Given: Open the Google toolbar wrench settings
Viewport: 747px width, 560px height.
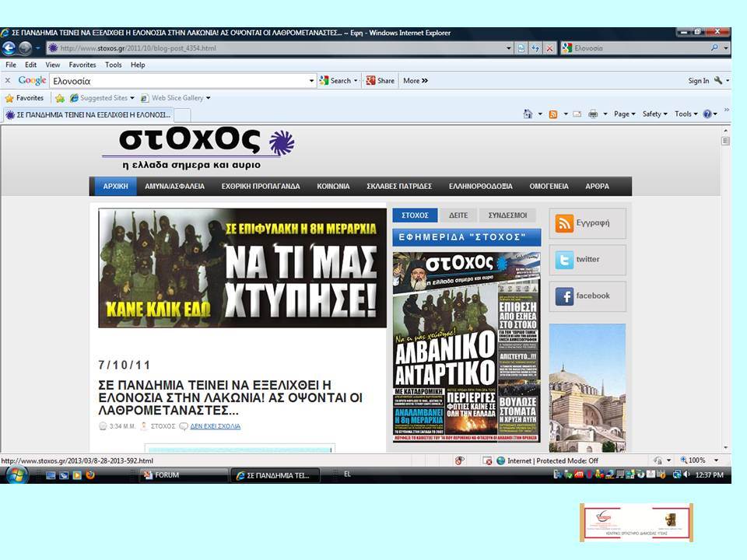Looking at the screenshot, I should point(718,80).
